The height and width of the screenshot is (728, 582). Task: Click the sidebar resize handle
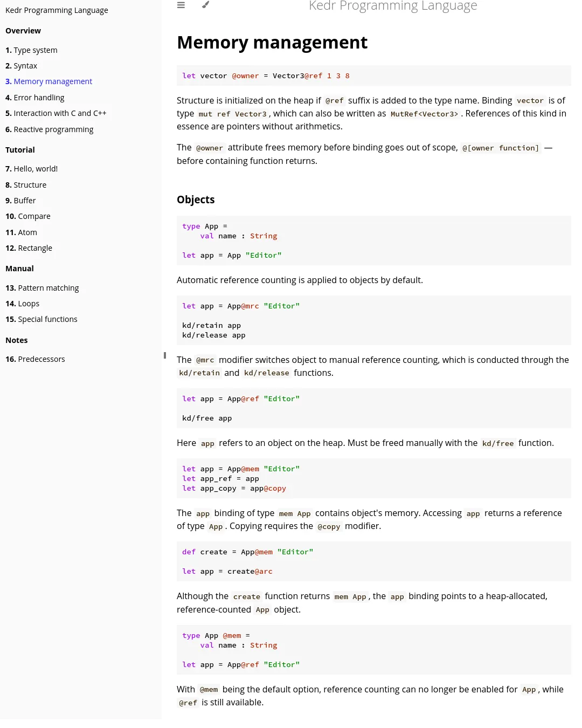[x=164, y=355]
